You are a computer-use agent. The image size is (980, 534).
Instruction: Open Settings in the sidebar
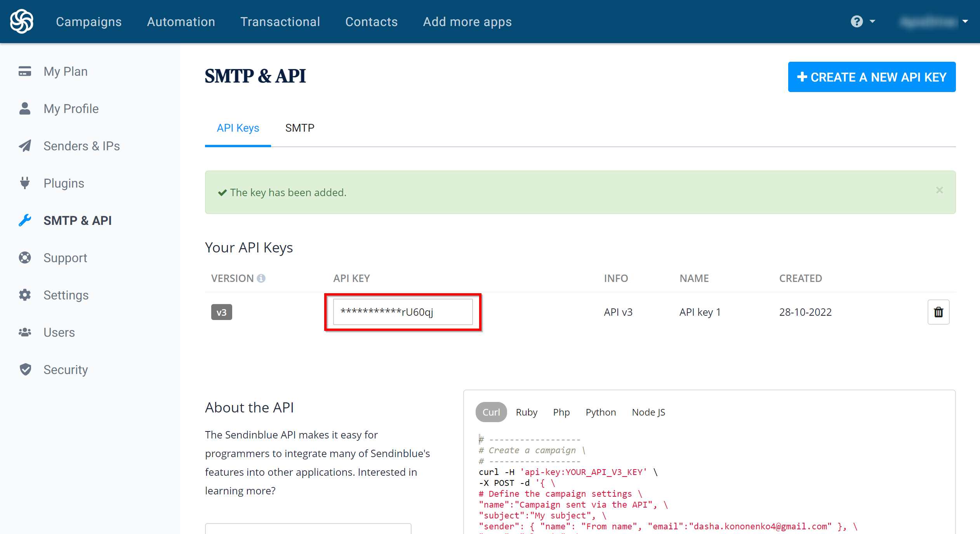click(66, 295)
